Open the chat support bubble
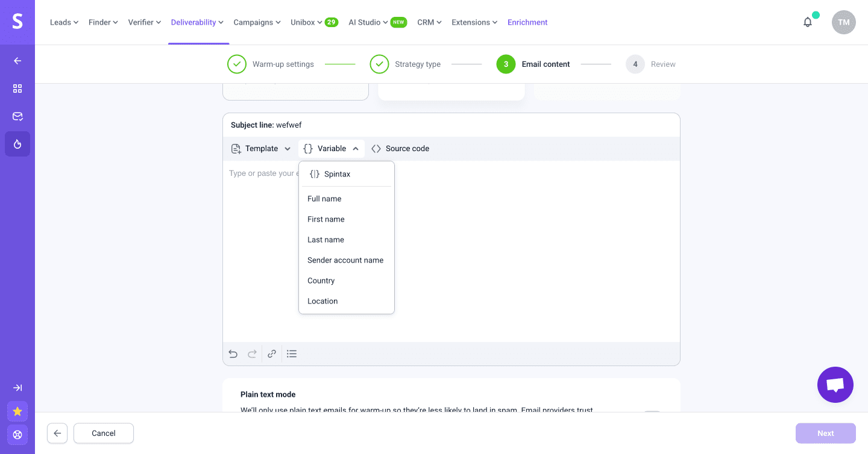Screen dimensions: 868x454 (835, 385)
